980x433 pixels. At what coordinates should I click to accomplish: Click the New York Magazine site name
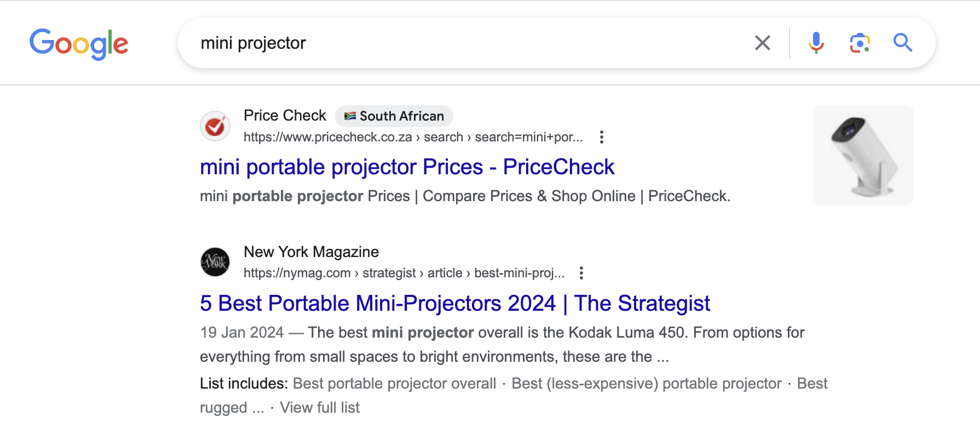(x=311, y=252)
